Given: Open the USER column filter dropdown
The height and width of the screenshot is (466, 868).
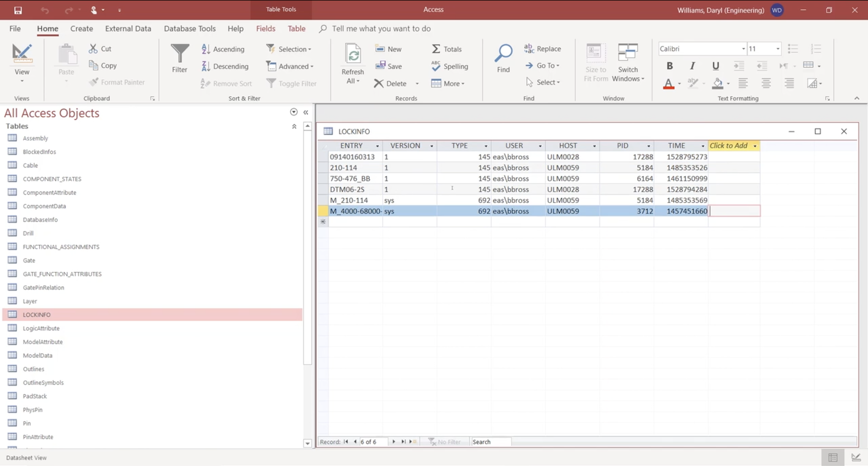Looking at the screenshot, I should 540,145.
